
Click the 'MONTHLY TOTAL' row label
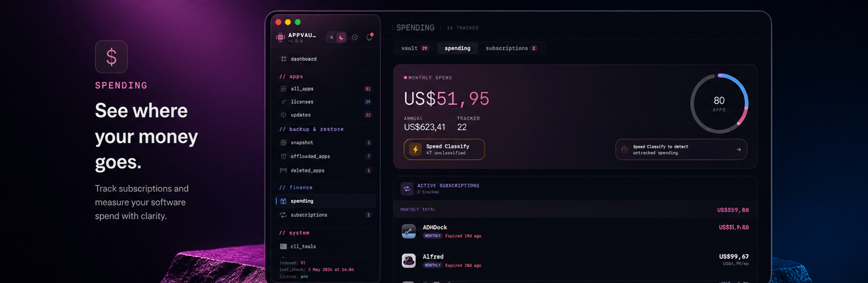point(417,209)
